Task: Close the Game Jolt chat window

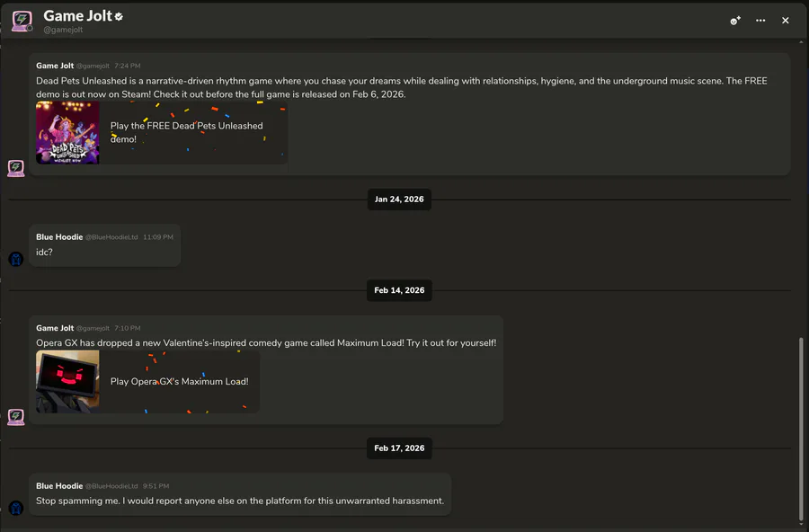Action: [x=786, y=20]
